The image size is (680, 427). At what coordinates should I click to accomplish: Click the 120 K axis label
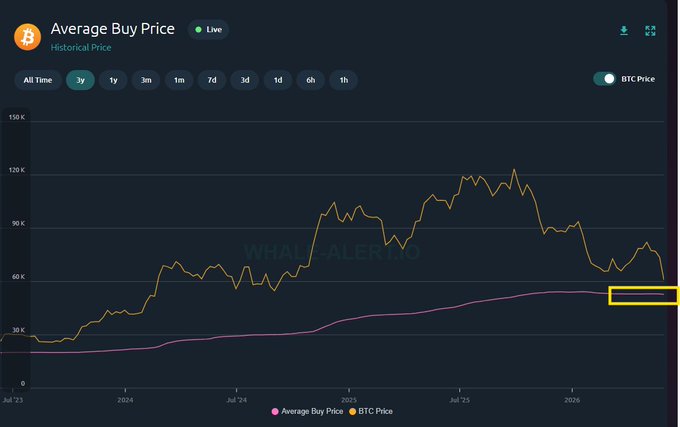[16, 170]
